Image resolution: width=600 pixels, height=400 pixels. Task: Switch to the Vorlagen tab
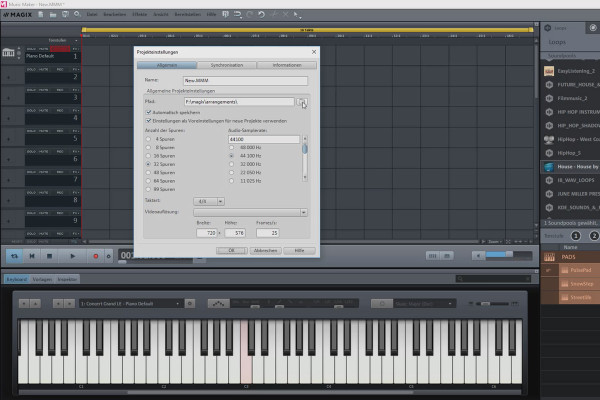click(x=42, y=279)
